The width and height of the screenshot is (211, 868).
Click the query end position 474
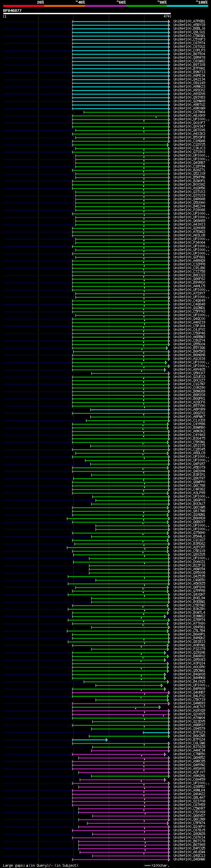[x=166, y=16]
